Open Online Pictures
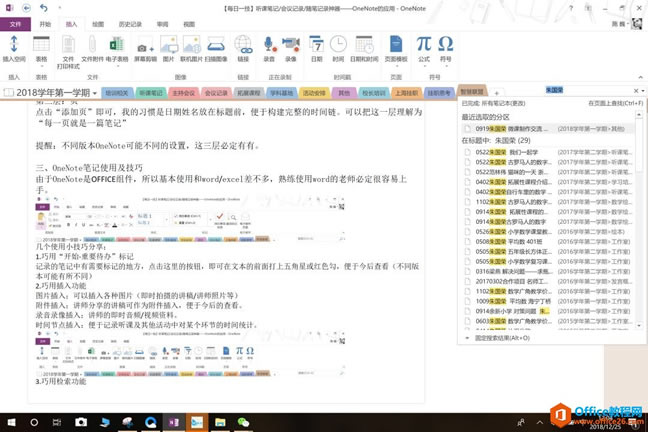Screen dimensions: 648x432 pos(191,49)
